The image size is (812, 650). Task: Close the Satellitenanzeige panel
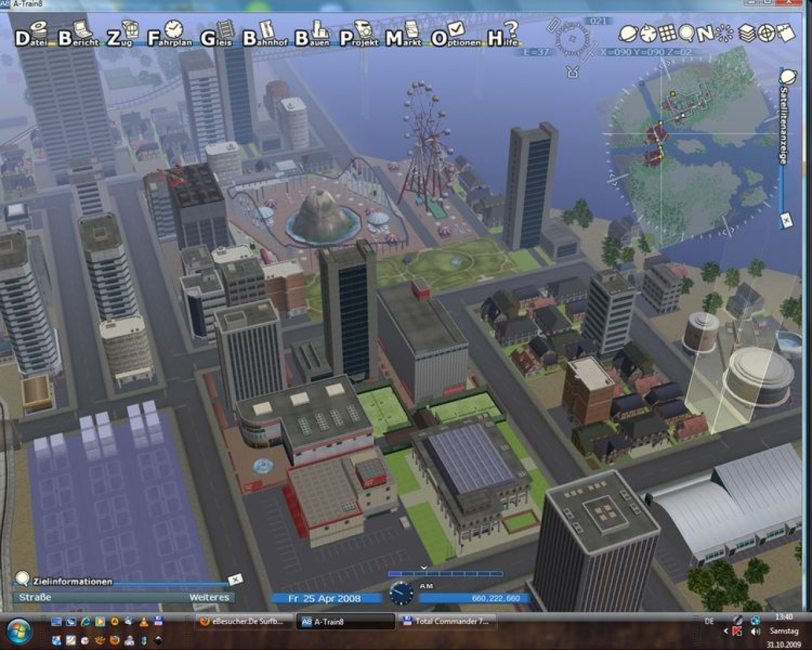click(786, 220)
